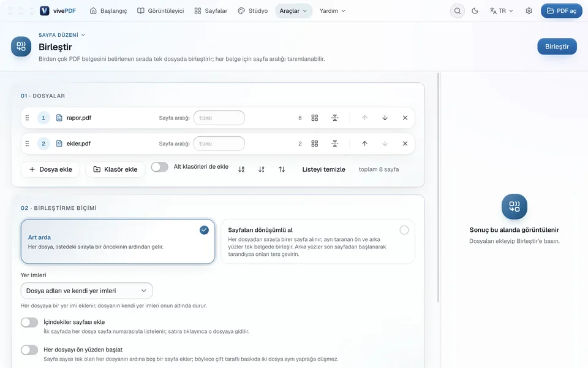This screenshot has width=588, height=368.
Task: Click the rapor.pdf document icon
Action: click(59, 118)
